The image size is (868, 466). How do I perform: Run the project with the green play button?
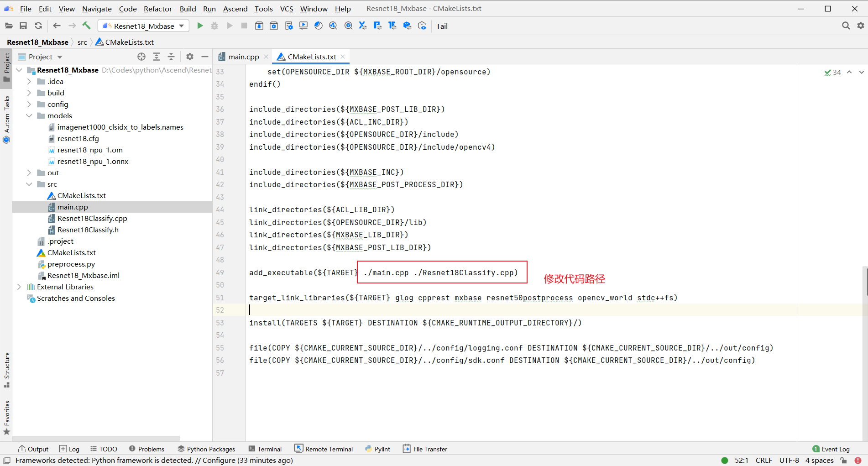200,26
